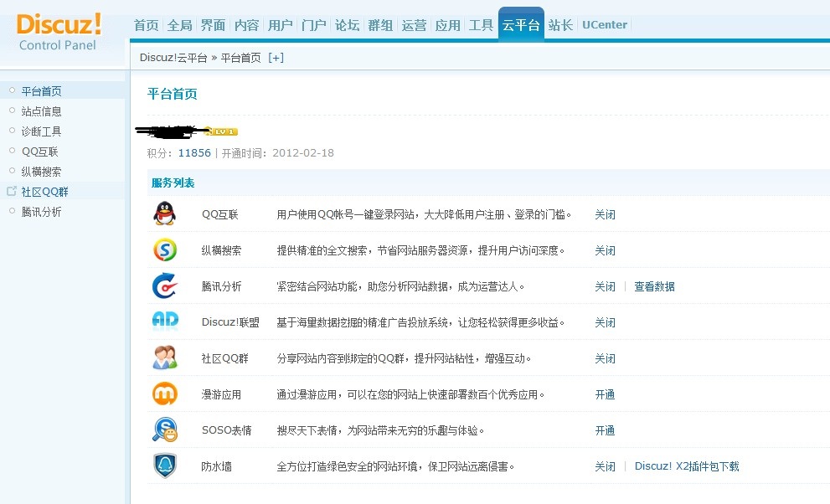Open the 内容 top menu

click(x=247, y=25)
